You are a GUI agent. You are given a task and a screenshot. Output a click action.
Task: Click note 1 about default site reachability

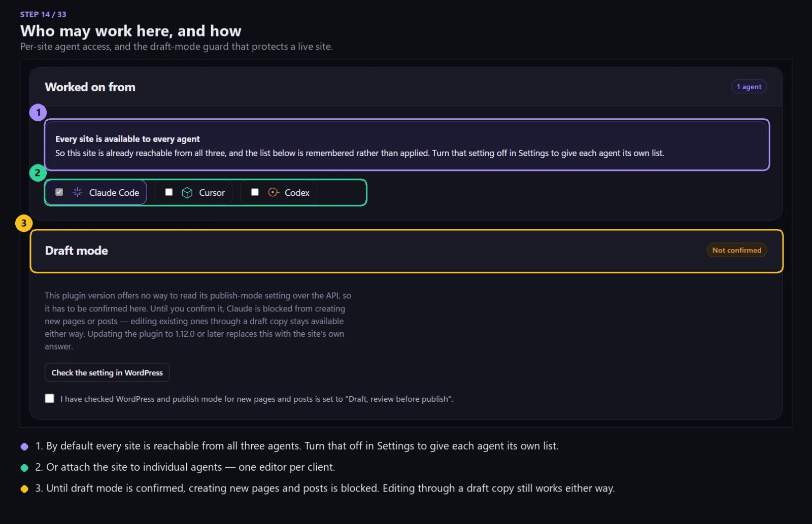coord(297,446)
